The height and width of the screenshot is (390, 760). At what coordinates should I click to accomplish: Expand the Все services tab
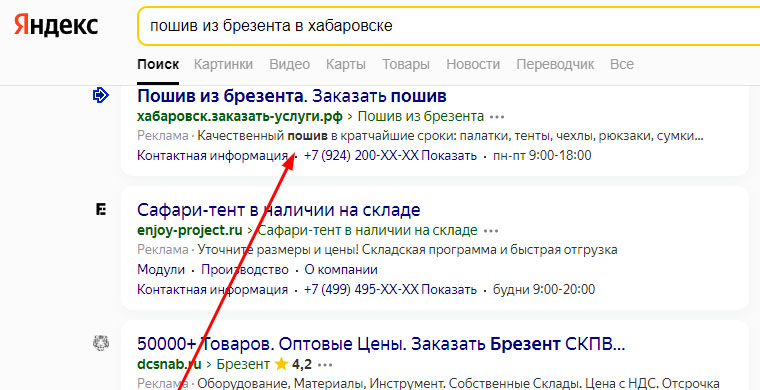(x=622, y=64)
